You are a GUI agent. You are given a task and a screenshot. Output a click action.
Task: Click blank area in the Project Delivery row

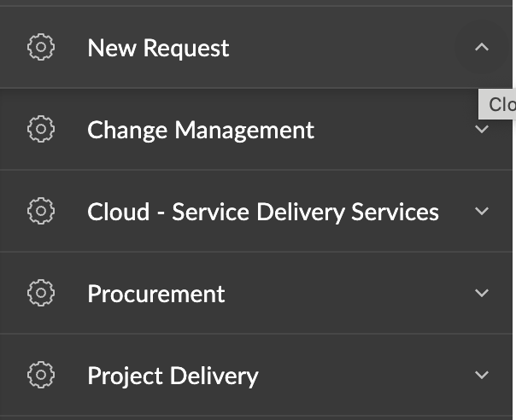359,375
